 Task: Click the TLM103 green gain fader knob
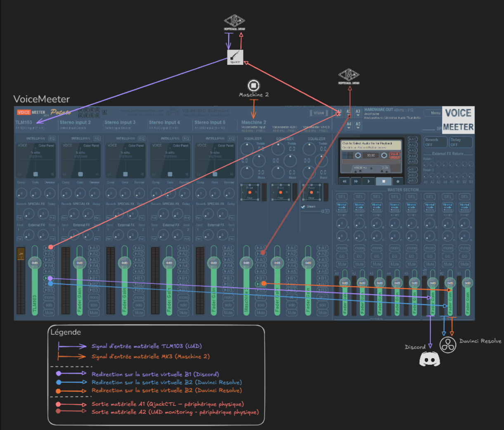point(35,263)
